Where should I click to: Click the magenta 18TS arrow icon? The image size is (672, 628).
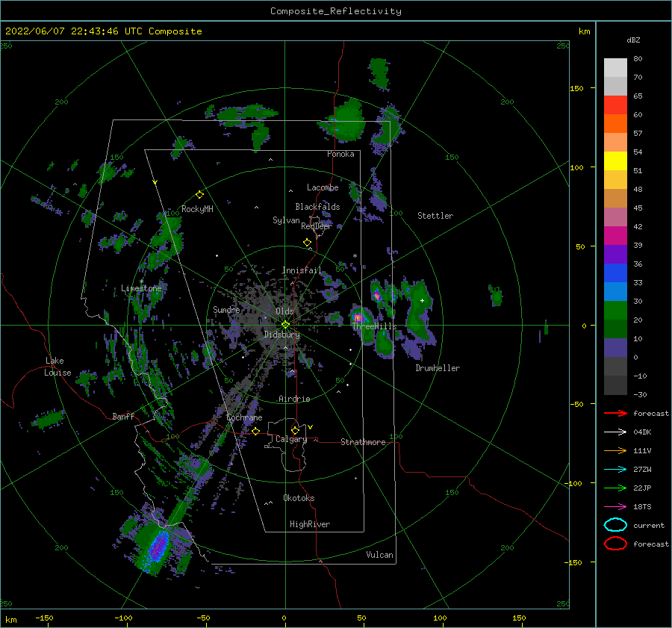point(615,506)
